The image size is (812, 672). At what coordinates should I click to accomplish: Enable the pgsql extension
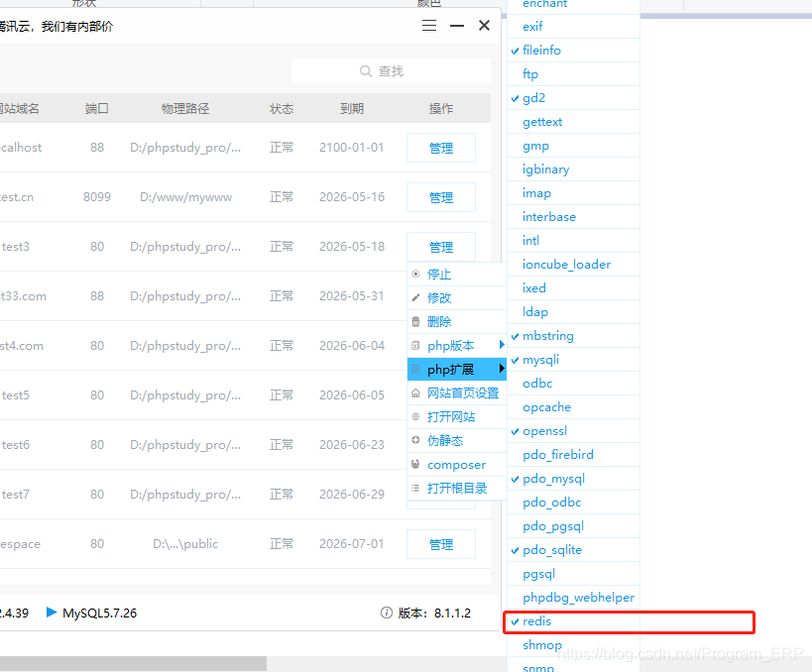click(x=573, y=574)
